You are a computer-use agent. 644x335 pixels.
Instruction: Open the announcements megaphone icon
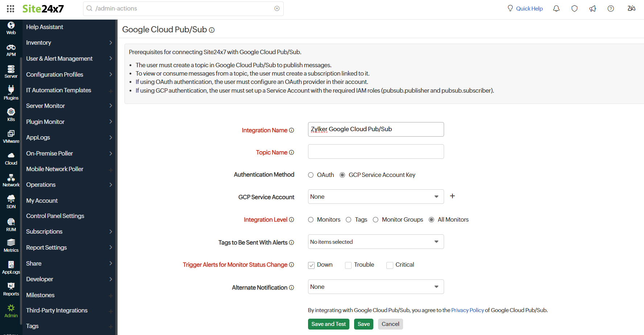(592, 9)
